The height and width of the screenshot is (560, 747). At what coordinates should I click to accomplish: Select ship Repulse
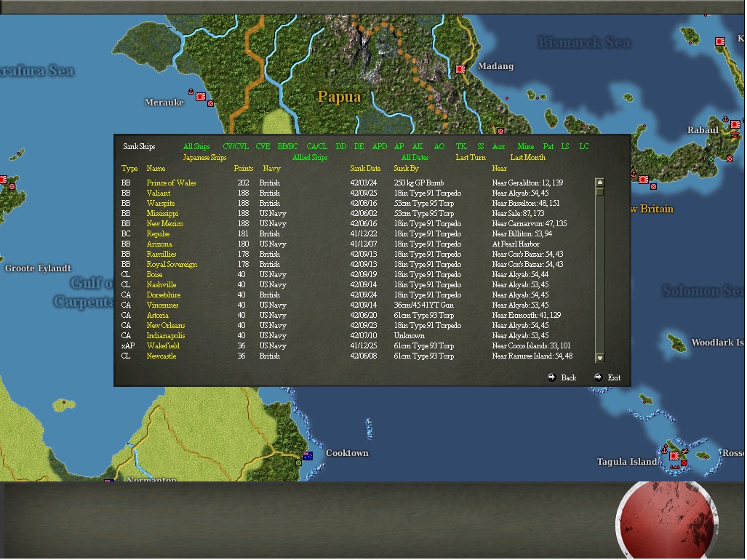pos(158,233)
